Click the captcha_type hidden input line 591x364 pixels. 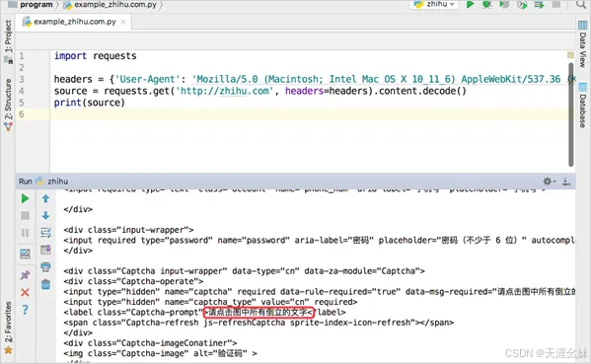click(x=210, y=302)
